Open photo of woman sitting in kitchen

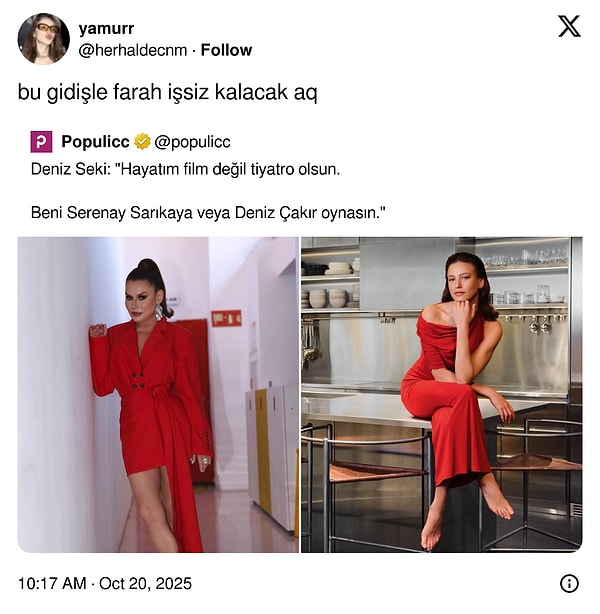point(441,395)
